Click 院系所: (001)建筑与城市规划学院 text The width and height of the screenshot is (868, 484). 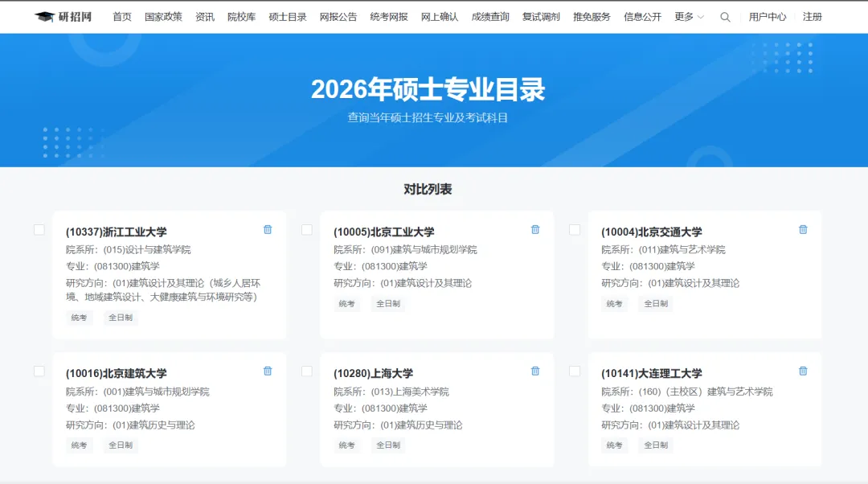tap(138, 392)
